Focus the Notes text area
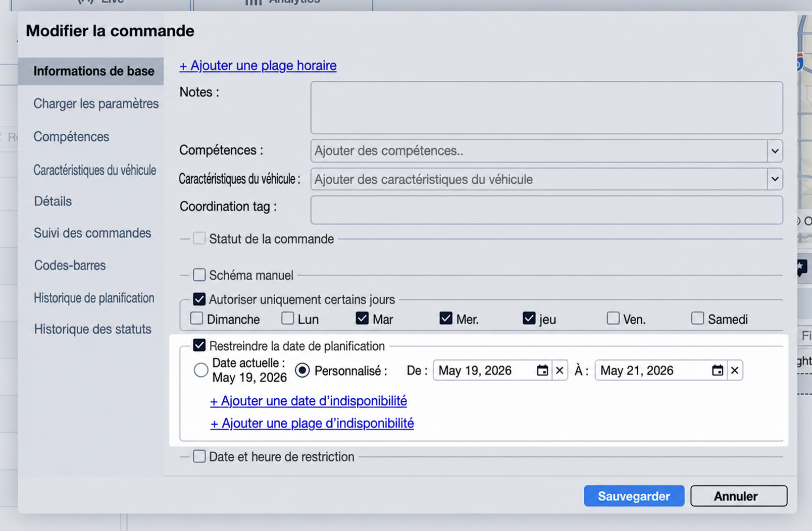This screenshot has height=531, width=812. [x=547, y=108]
